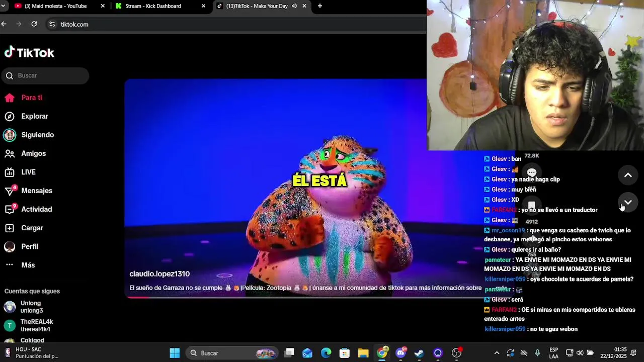
Task: Open the Actividad notifications
Action: pos(28,209)
